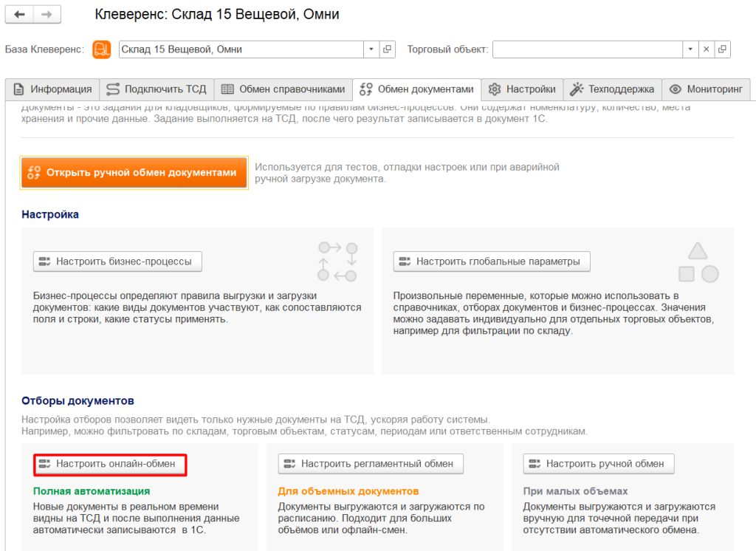Expand the Торговый объект dropdown list
Viewport: 756px width, 551px height.
[690, 49]
